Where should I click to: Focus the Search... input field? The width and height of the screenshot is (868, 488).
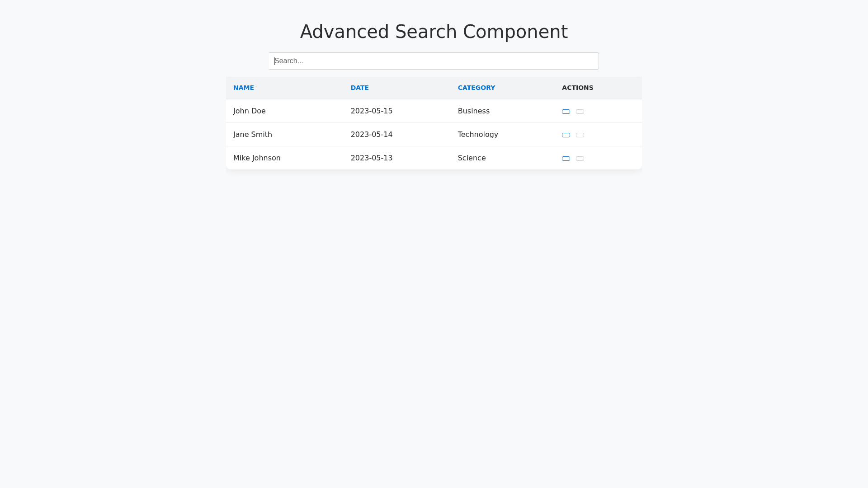point(434,61)
